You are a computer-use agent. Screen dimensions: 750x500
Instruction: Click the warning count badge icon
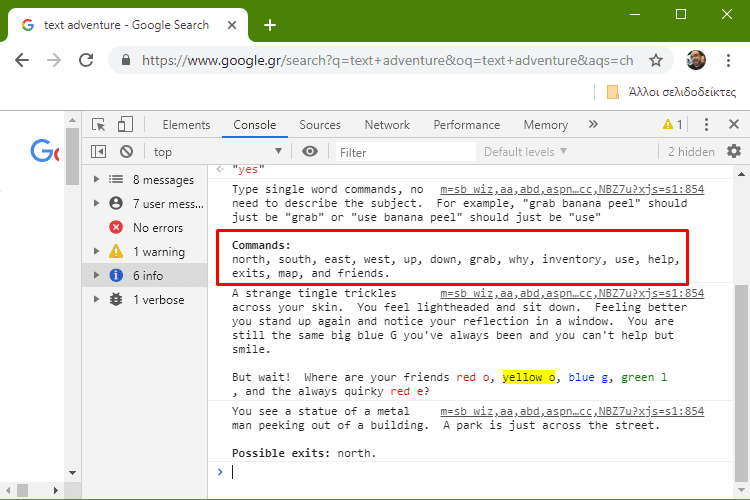(673, 125)
